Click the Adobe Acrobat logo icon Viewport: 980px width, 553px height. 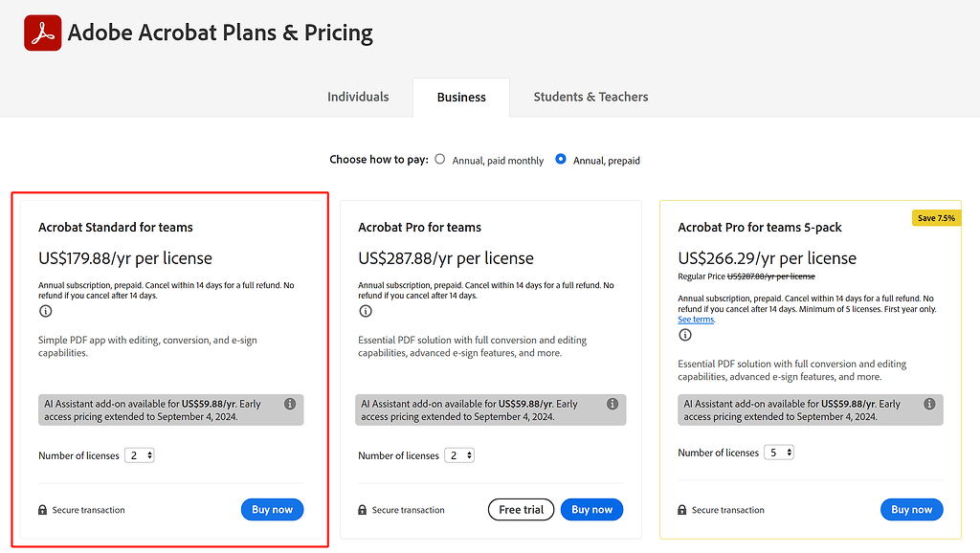point(42,33)
